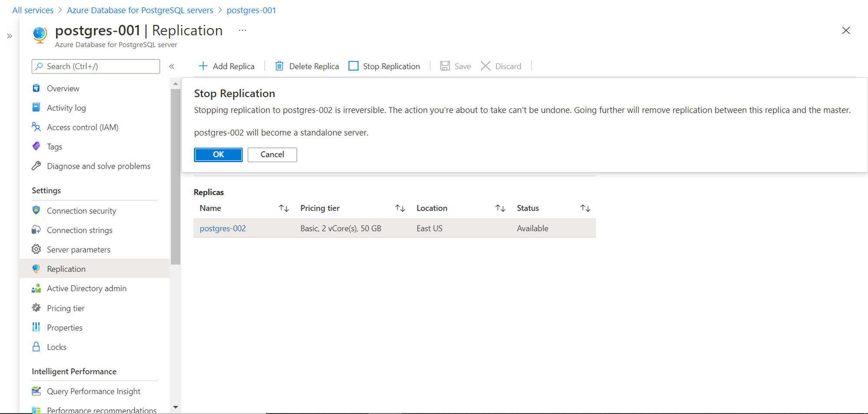The image size is (868, 414).
Task: Click the trash icon for Delete Replica
Action: click(279, 66)
